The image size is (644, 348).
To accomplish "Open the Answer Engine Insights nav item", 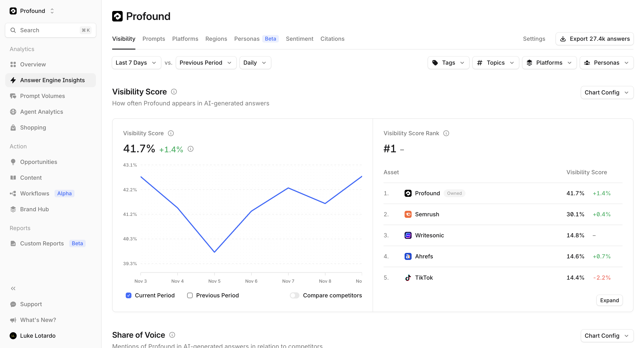I will pyautogui.click(x=51, y=80).
